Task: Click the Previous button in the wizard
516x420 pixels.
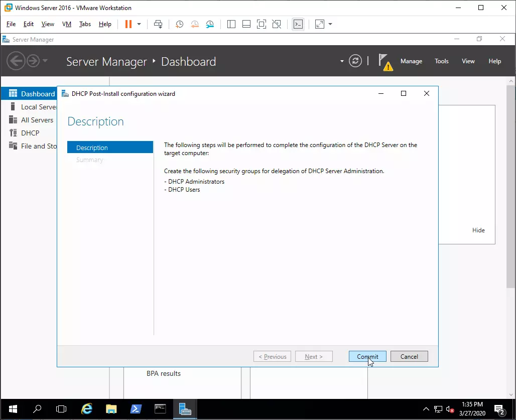Action: coord(272,356)
